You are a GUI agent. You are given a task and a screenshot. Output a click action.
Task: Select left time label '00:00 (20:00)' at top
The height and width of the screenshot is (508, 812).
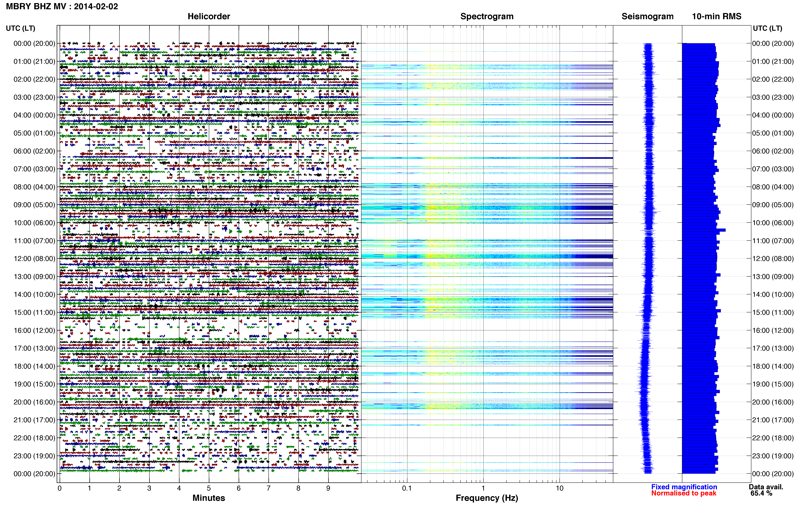[x=34, y=43]
